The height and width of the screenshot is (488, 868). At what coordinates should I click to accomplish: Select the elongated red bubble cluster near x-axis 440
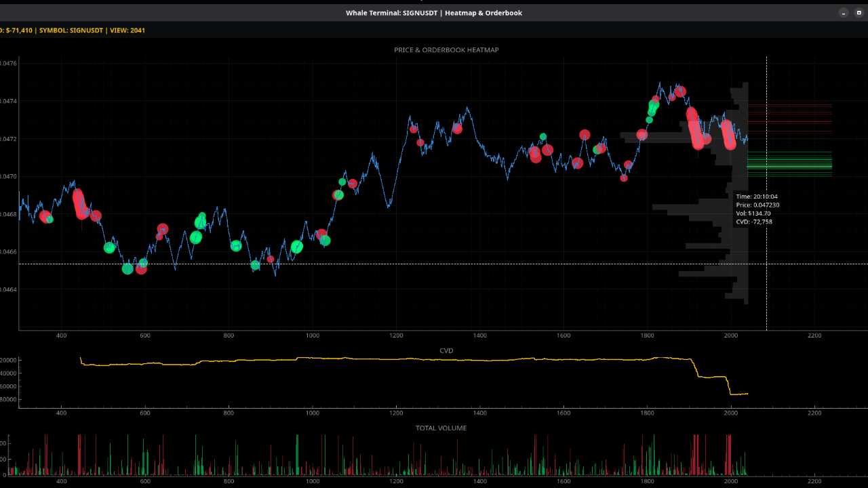[80, 203]
